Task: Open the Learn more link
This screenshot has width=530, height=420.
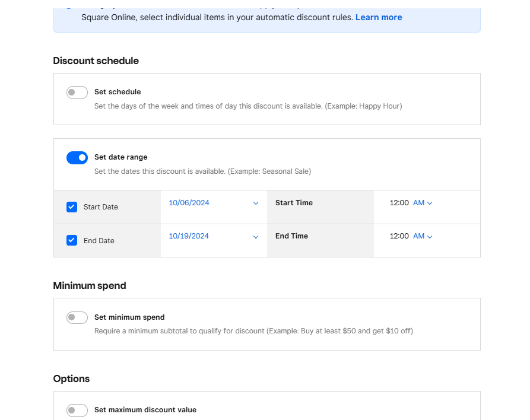Action: click(x=379, y=17)
